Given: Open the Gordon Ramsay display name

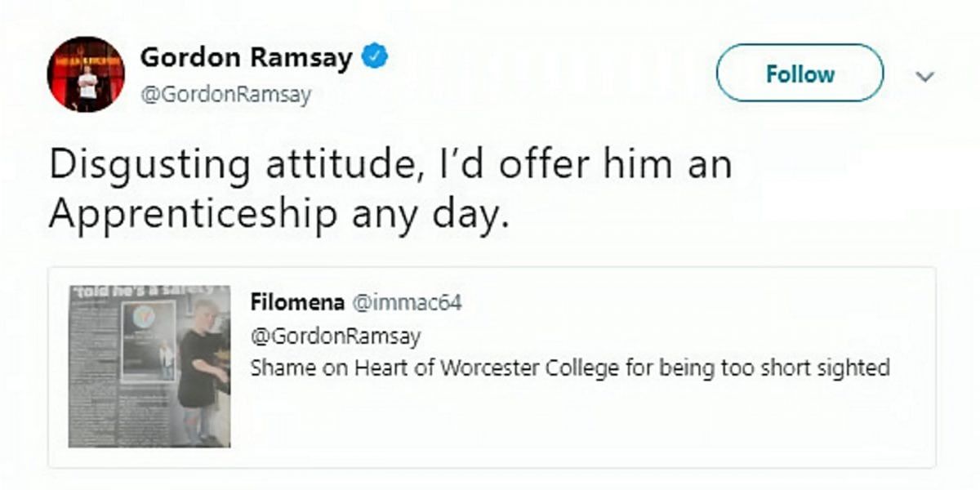Looking at the screenshot, I should [x=247, y=57].
